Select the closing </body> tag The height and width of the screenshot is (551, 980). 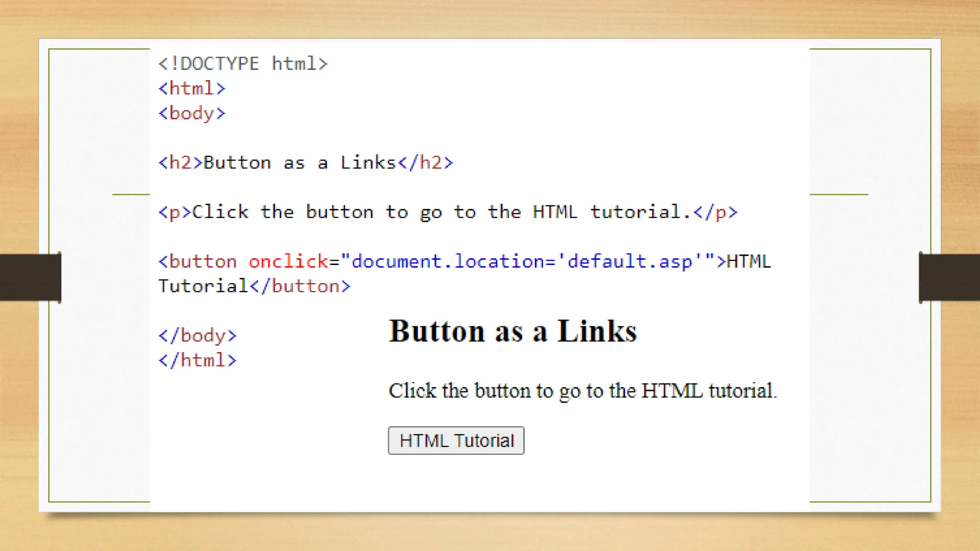pos(198,336)
